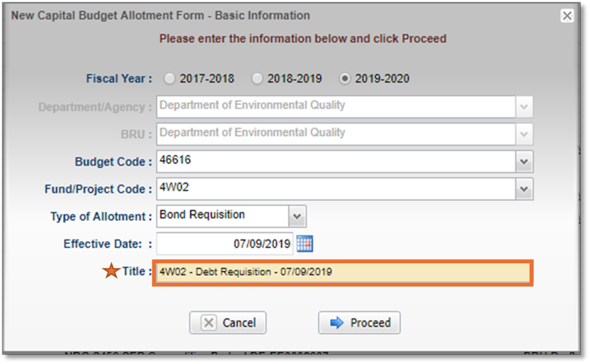Select Fiscal Year 2018-2019 radio button

(x=258, y=79)
